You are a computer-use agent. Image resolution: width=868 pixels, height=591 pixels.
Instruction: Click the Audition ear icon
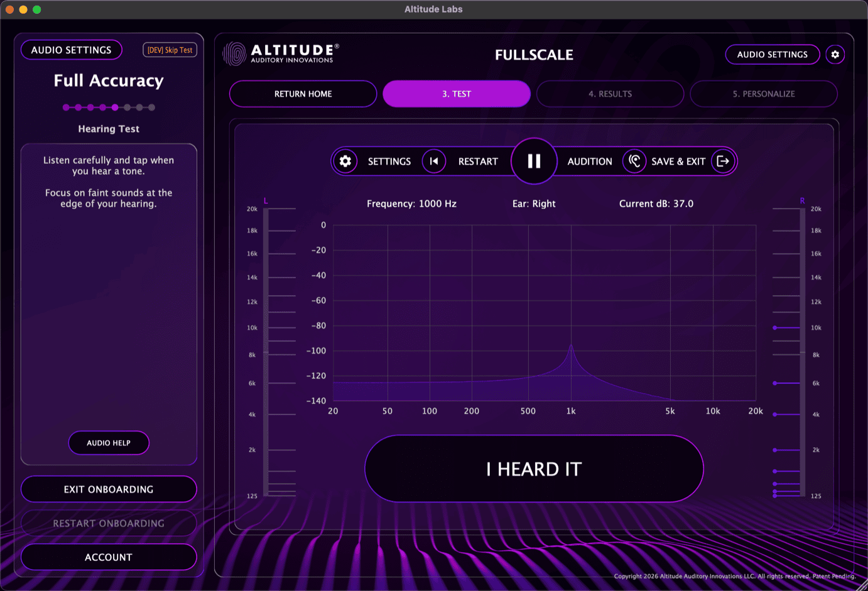[634, 161]
